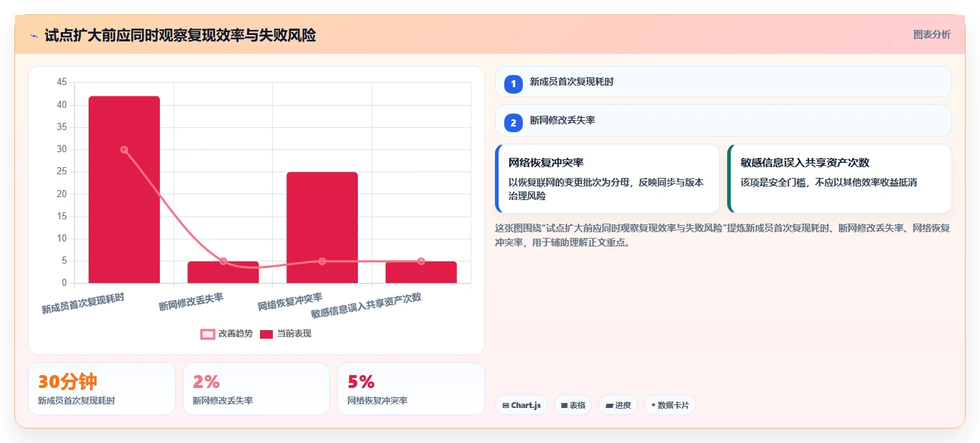The width and height of the screenshot is (980, 443).
Task: Toggle the 改善趋势 legend entry
Action: point(226,334)
